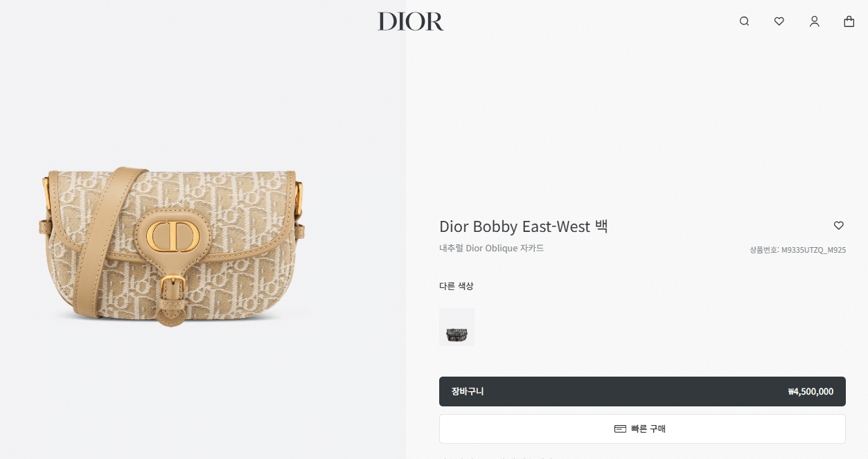Click the beige Bobby bag product image

point(175,246)
